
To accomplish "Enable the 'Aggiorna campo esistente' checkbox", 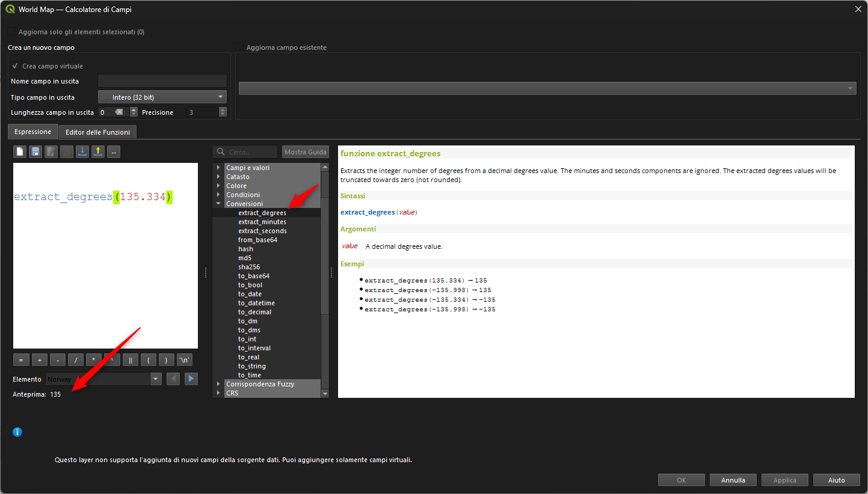I will click(x=239, y=47).
